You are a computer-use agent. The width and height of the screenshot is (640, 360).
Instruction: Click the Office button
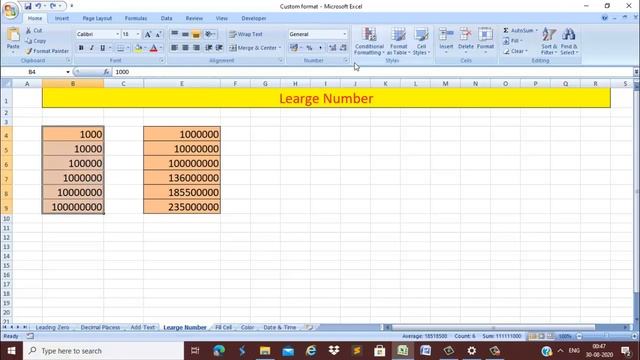tap(10, 10)
